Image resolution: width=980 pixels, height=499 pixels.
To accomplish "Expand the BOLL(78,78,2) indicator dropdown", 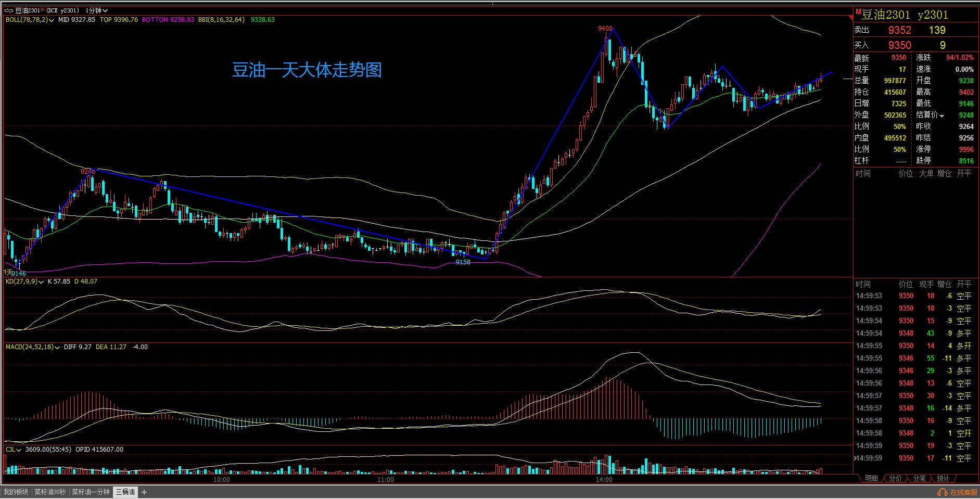I will click(52, 20).
